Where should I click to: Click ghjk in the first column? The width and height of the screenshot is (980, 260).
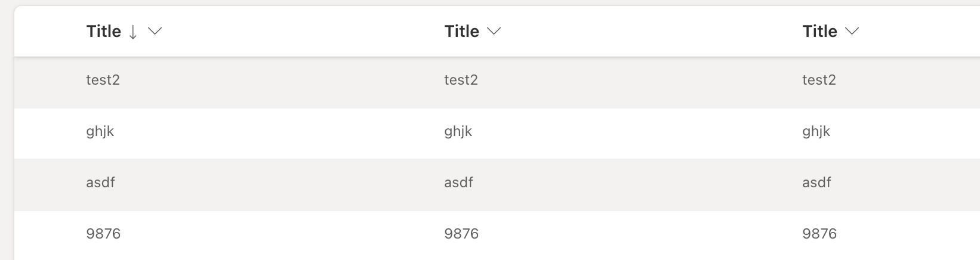100,132
